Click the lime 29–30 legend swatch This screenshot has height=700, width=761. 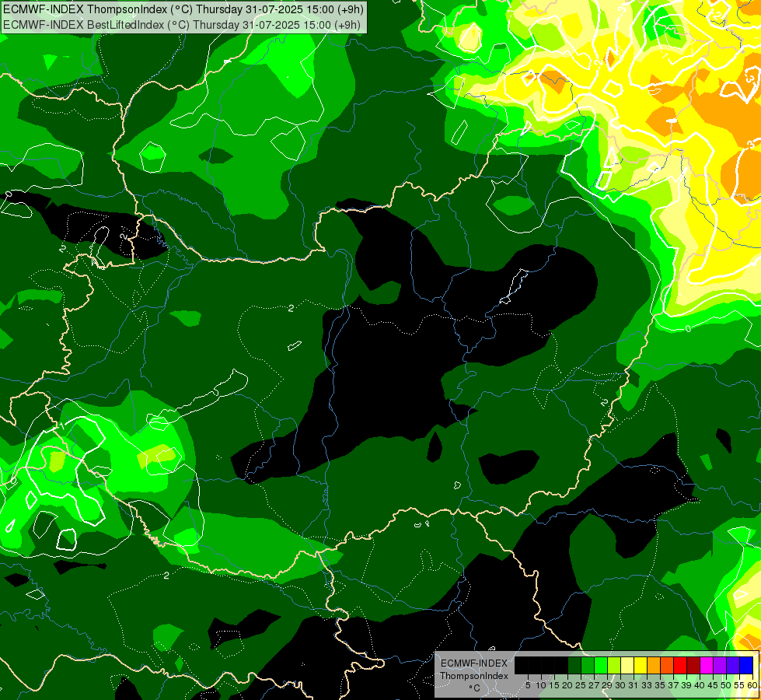614,665
